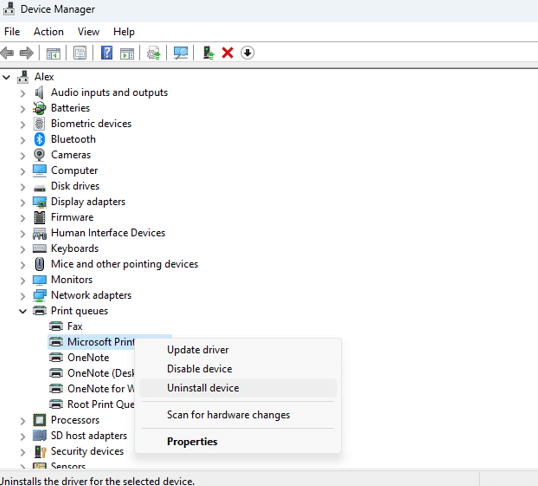Select Uninstall device in context menu
The width and height of the screenshot is (538, 486).
[238, 388]
